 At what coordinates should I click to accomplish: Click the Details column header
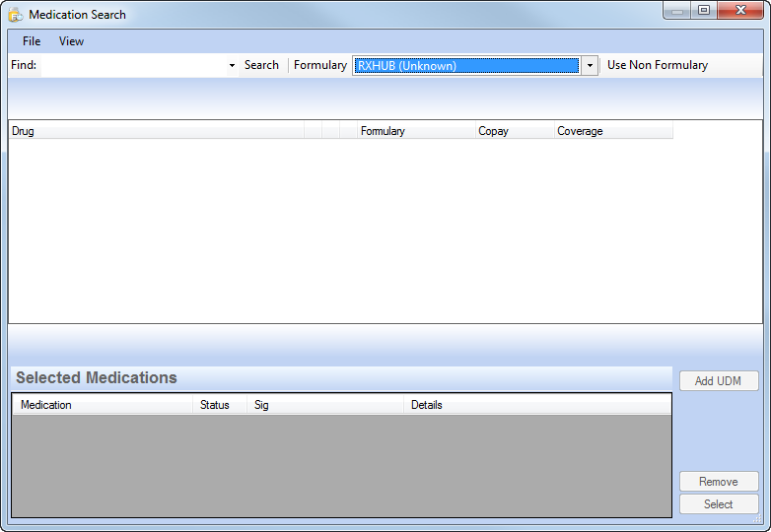pos(537,405)
